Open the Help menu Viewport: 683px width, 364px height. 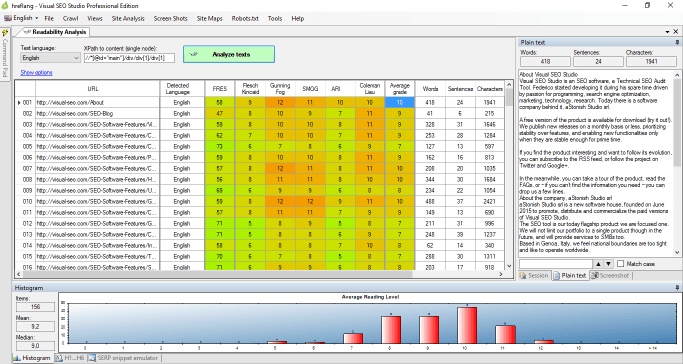tap(298, 18)
